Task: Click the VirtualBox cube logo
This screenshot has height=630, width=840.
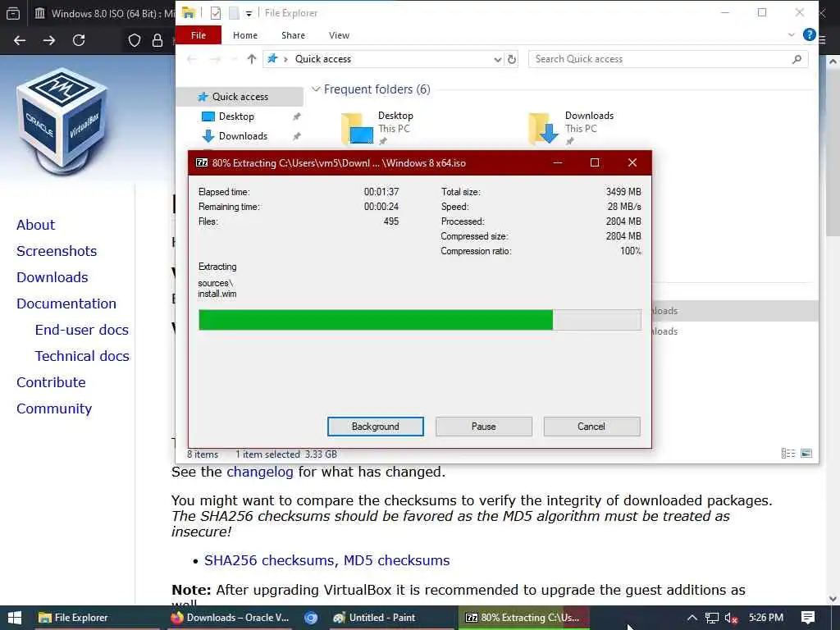Action: click(62, 121)
